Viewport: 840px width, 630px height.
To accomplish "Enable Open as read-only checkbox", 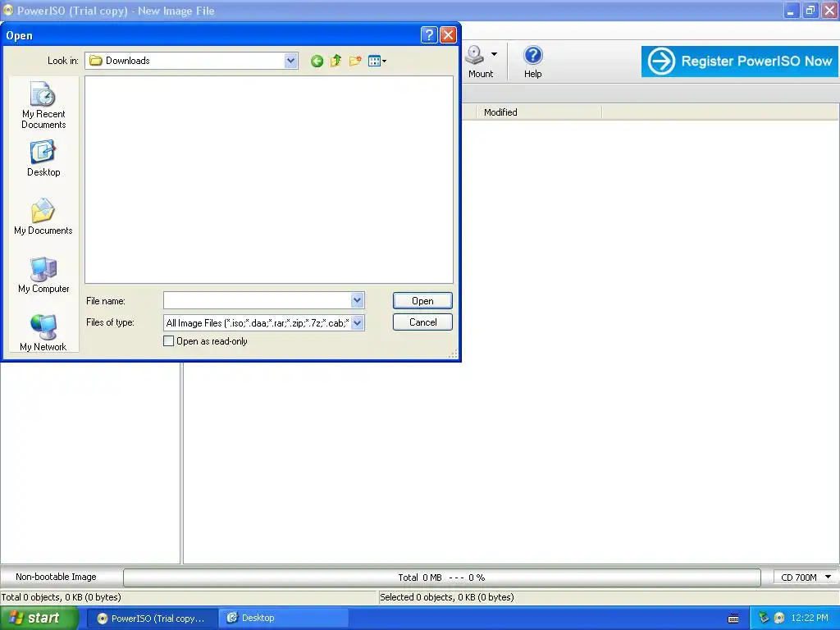I will coord(168,340).
